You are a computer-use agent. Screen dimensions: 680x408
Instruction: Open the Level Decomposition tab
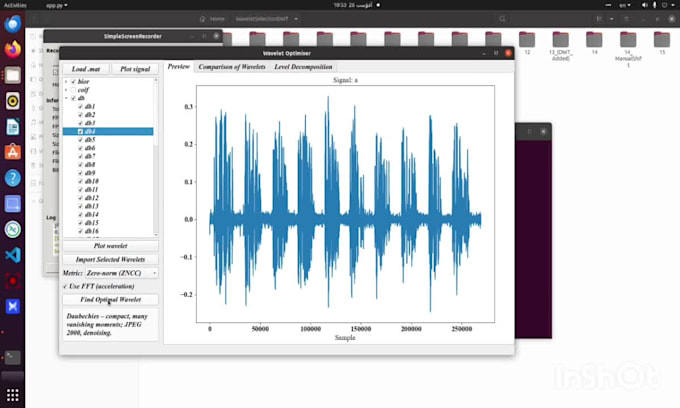(x=303, y=67)
